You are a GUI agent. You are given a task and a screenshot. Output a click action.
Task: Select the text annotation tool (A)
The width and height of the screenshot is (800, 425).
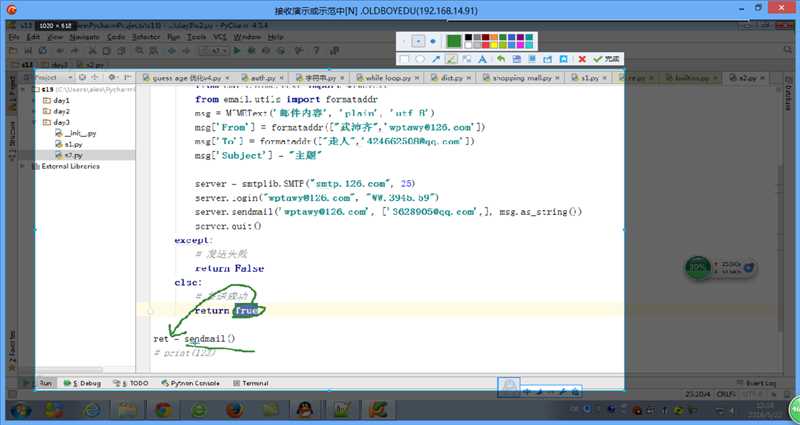click(x=483, y=59)
